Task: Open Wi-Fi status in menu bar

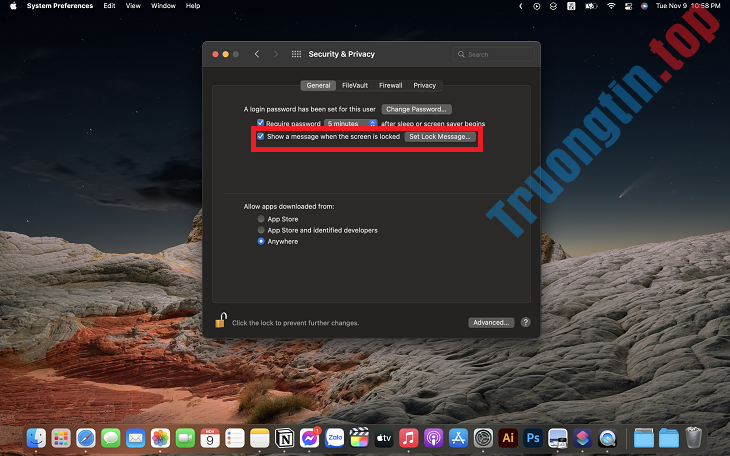Action: (611, 6)
